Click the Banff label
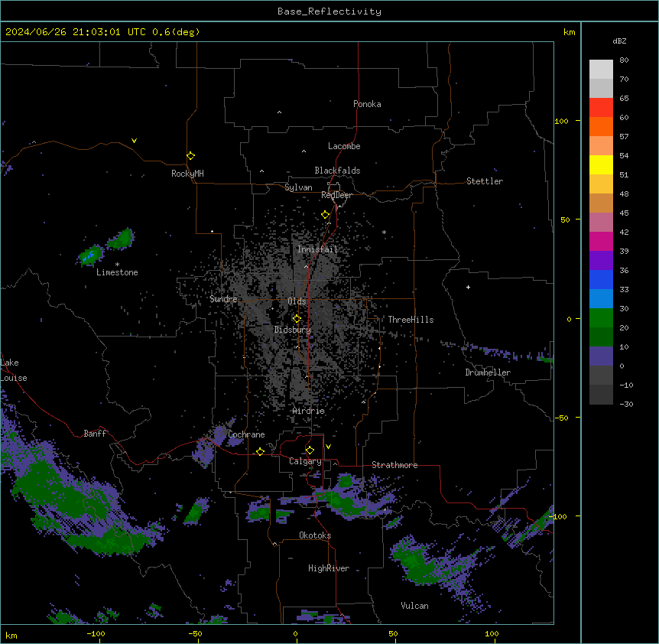 click(x=95, y=434)
